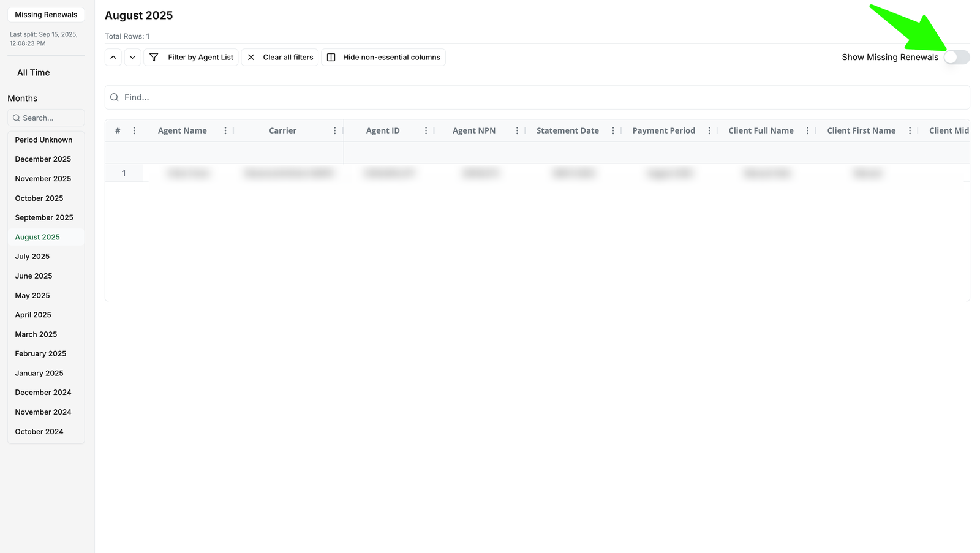980x553 pixels.
Task: Open the Carrier column menu
Action: (x=334, y=130)
